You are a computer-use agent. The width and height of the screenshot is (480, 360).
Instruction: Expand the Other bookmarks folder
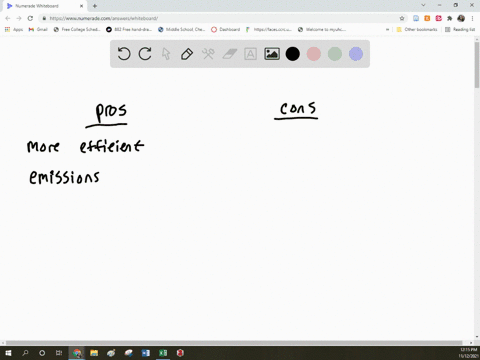(x=417, y=29)
